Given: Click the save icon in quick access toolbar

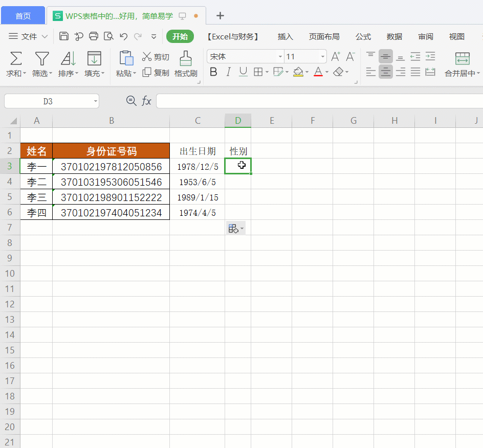Looking at the screenshot, I should coord(64,36).
